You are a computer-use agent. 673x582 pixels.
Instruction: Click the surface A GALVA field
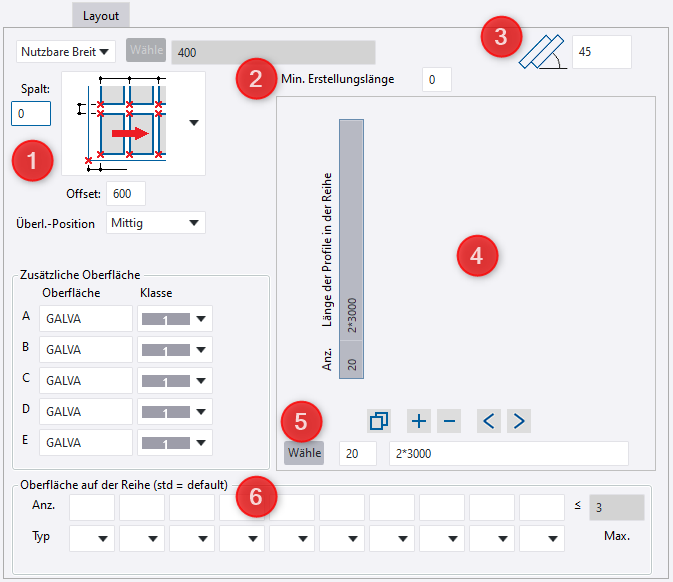point(86,318)
